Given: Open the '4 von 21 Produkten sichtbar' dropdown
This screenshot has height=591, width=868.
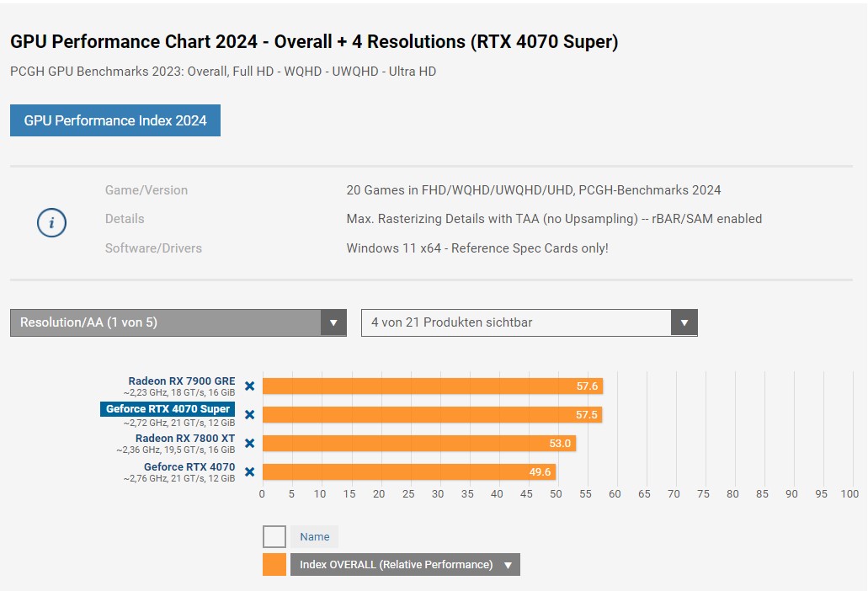Looking at the screenshot, I should 530,322.
